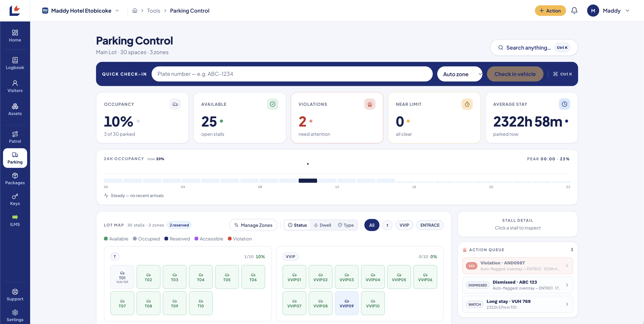Open Settings gear in sidebar

[x=15, y=316]
